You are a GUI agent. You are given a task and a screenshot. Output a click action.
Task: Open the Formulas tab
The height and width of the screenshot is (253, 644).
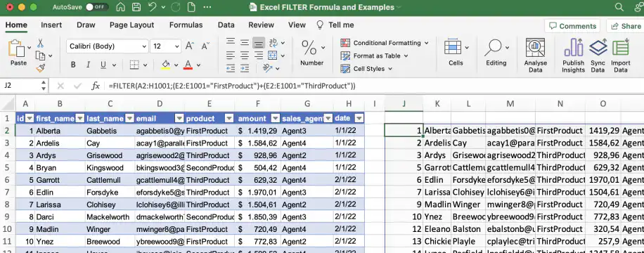click(186, 25)
